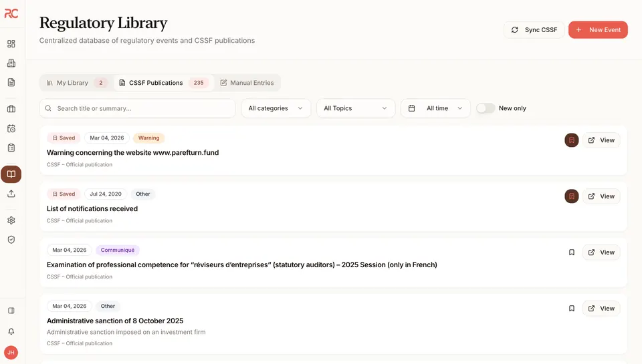Viewport: 642px width, 364px height.
Task: View the List of notifications received publication
Action: pos(601,196)
